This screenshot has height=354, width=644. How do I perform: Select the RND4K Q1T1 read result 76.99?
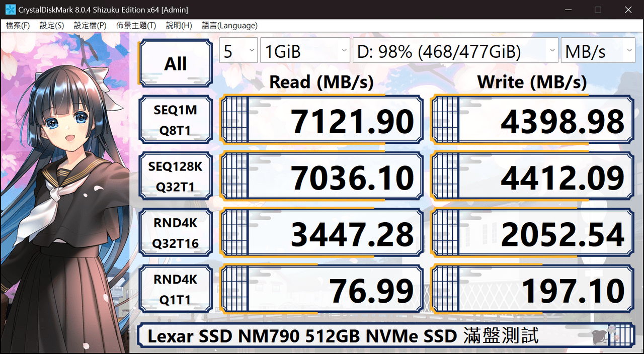321,289
